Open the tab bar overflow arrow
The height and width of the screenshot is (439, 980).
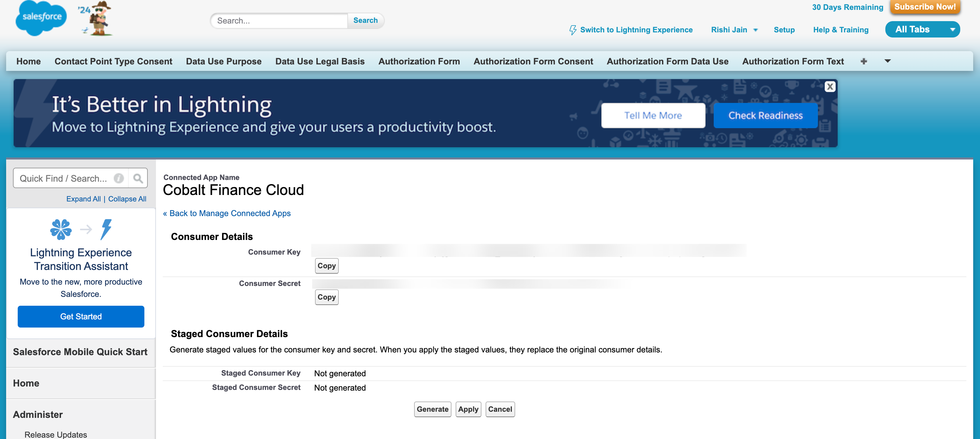888,61
